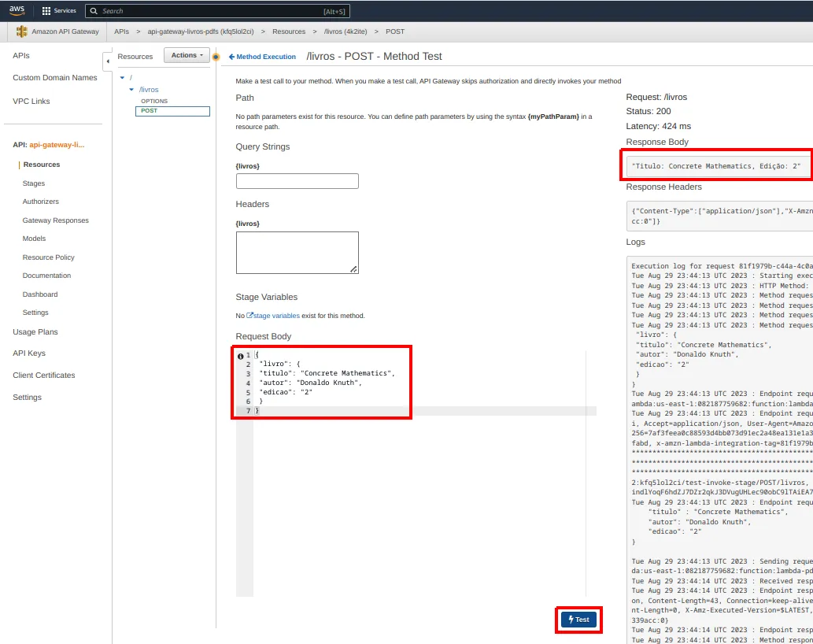The height and width of the screenshot is (644, 813).
Task: Open Client Certificates
Action: tap(44, 376)
